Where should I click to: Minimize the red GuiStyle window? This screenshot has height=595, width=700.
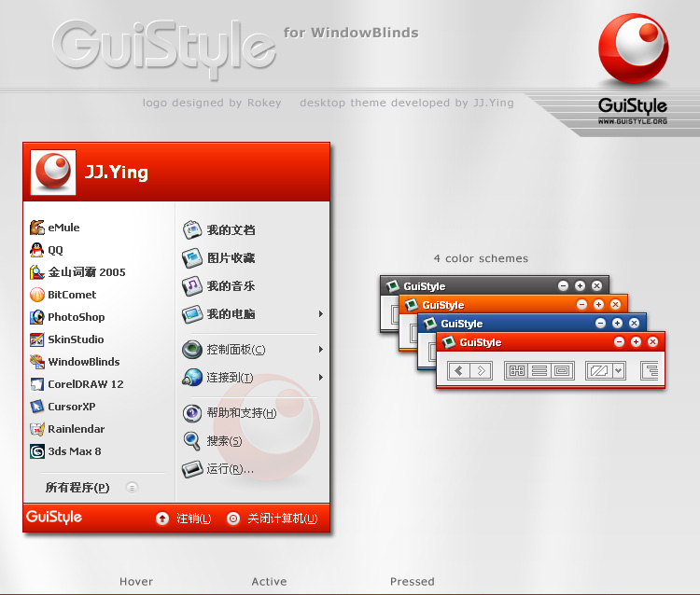click(x=619, y=342)
